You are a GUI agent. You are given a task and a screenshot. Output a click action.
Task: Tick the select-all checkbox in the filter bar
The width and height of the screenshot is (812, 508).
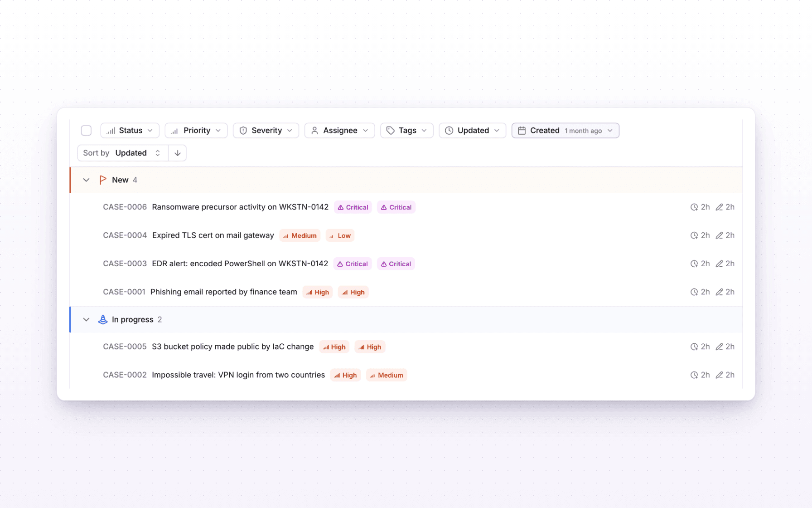[x=86, y=131]
